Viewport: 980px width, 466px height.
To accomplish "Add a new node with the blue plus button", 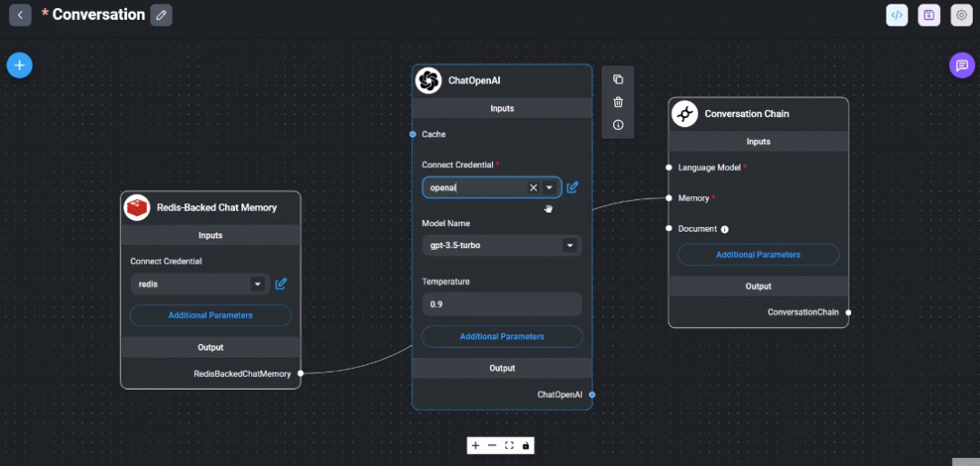I will (19, 65).
